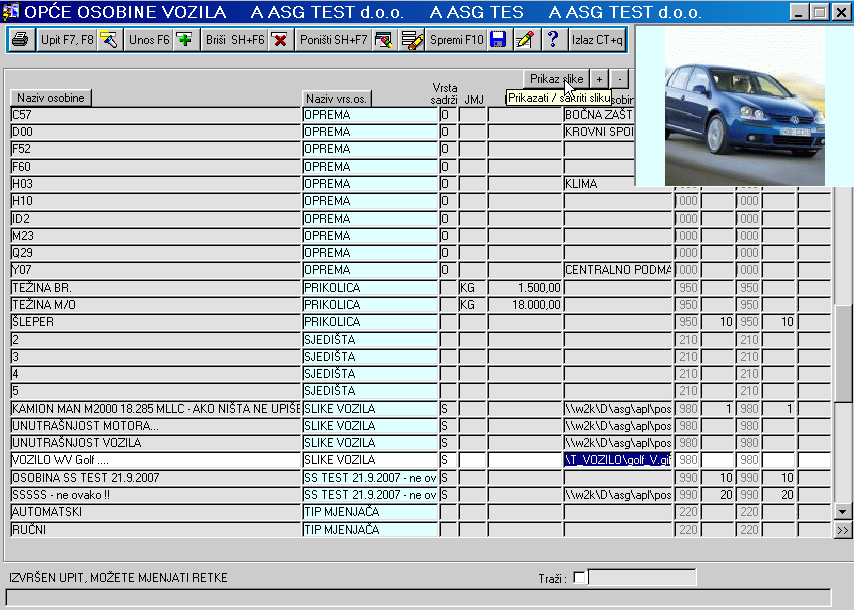Click the 18.000,00 value cell
The width and height of the screenshot is (854, 610).
click(525, 305)
